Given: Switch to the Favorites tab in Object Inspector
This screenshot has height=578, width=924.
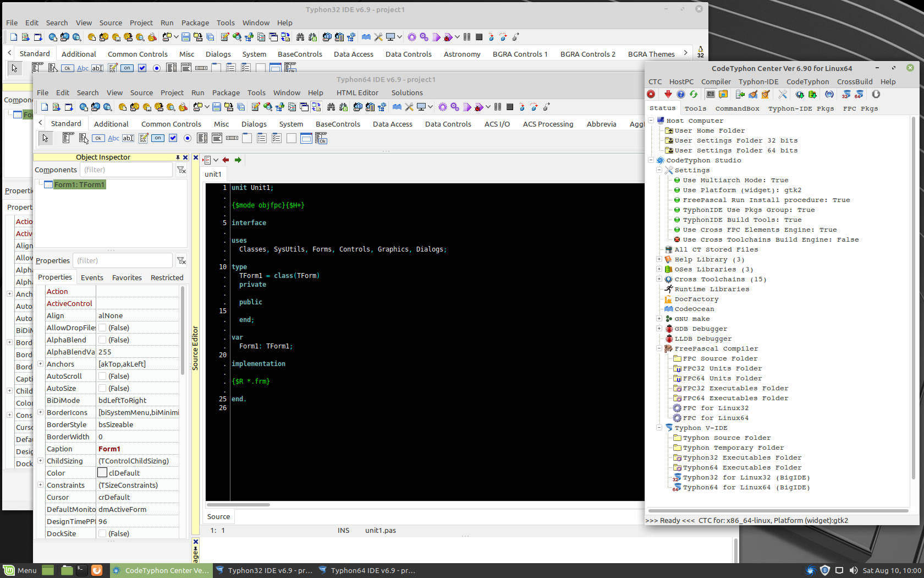Looking at the screenshot, I should pos(127,277).
